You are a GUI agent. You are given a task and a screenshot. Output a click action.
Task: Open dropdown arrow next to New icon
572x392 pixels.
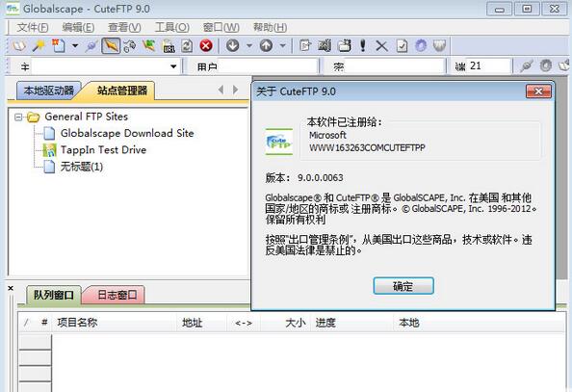(75, 46)
